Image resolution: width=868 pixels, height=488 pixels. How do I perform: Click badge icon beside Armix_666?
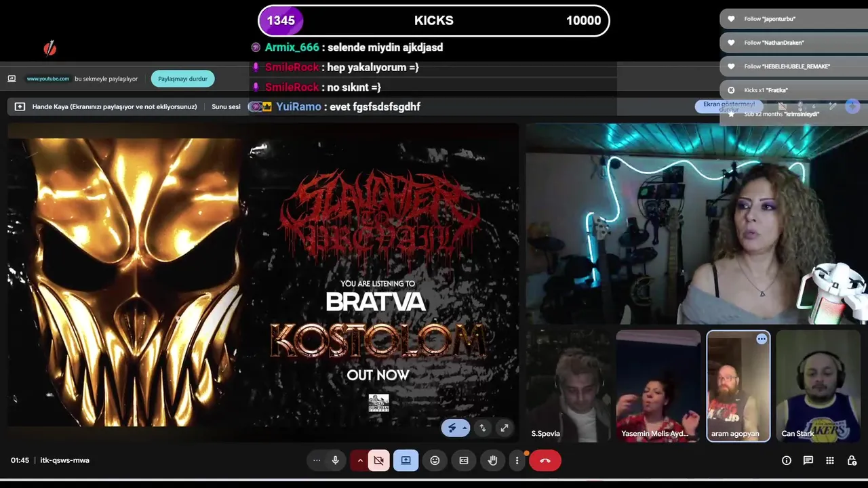256,47
